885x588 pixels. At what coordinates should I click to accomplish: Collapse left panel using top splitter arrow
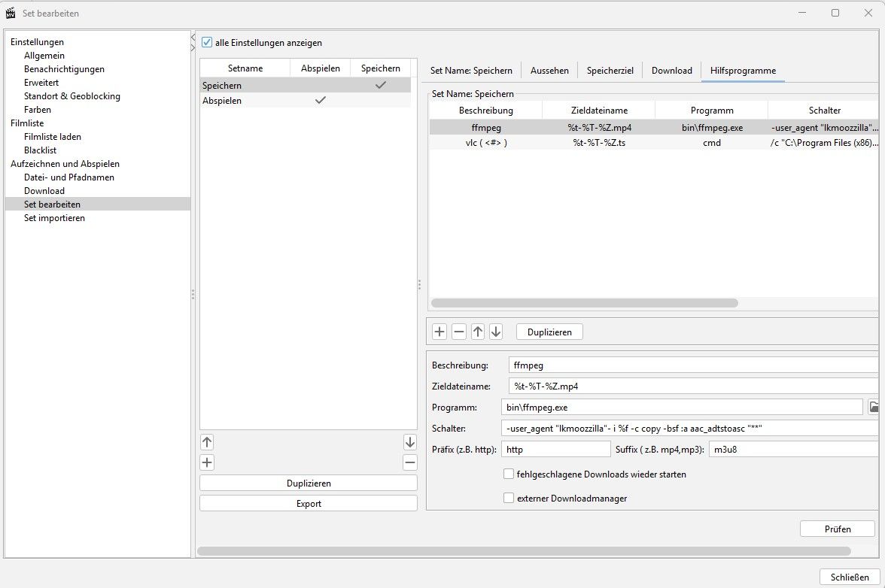pyautogui.click(x=193, y=38)
